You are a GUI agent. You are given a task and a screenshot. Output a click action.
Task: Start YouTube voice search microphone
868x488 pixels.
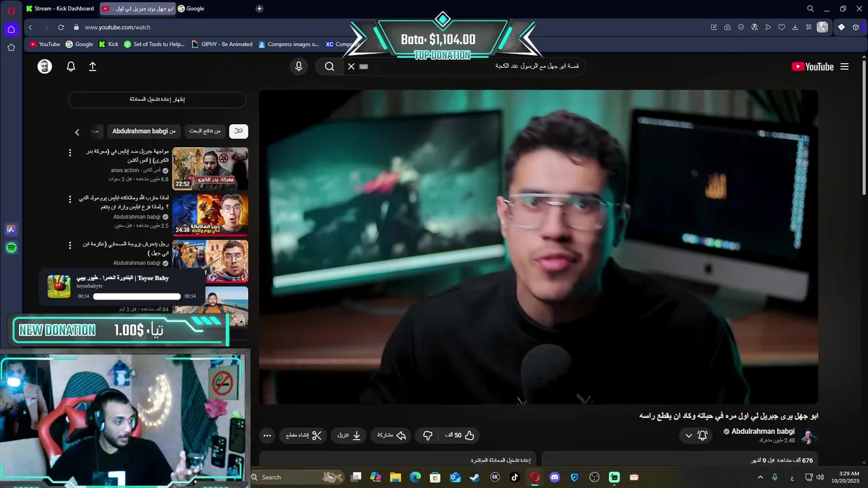pyautogui.click(x=298, y=66)
